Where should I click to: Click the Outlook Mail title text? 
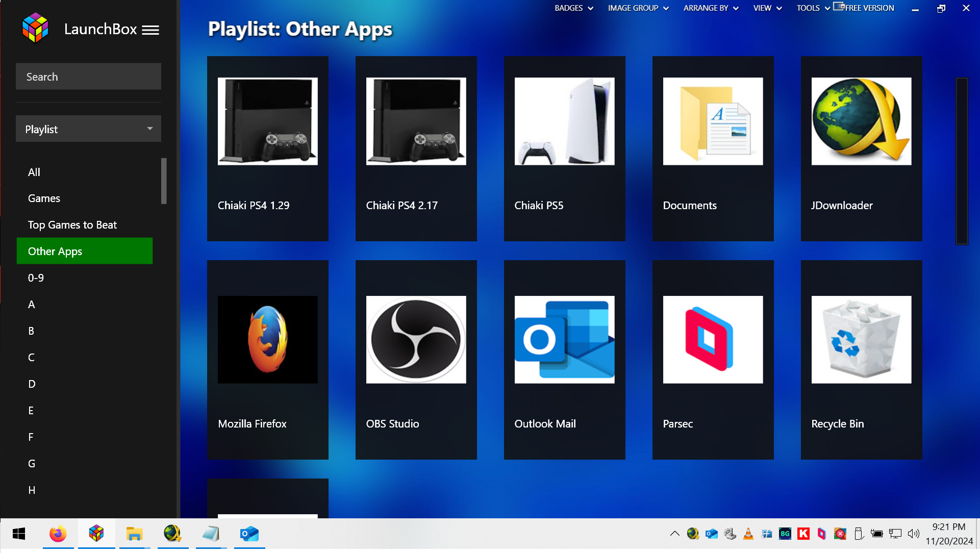[x=545, y=423]
